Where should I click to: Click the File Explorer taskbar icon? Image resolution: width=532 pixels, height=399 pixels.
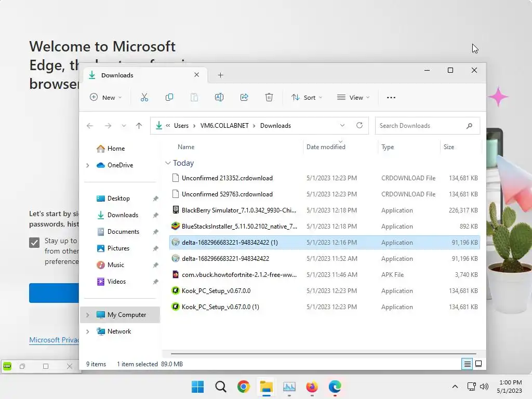click(x=267, y=387)
